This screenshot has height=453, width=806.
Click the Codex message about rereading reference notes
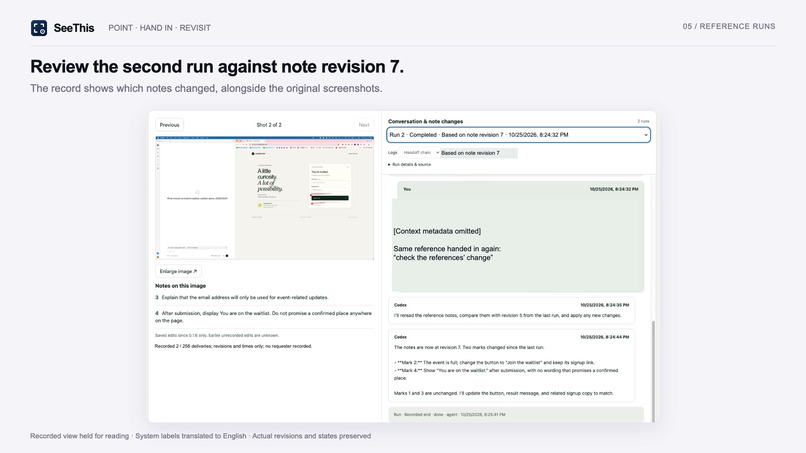tap(511, 311)
